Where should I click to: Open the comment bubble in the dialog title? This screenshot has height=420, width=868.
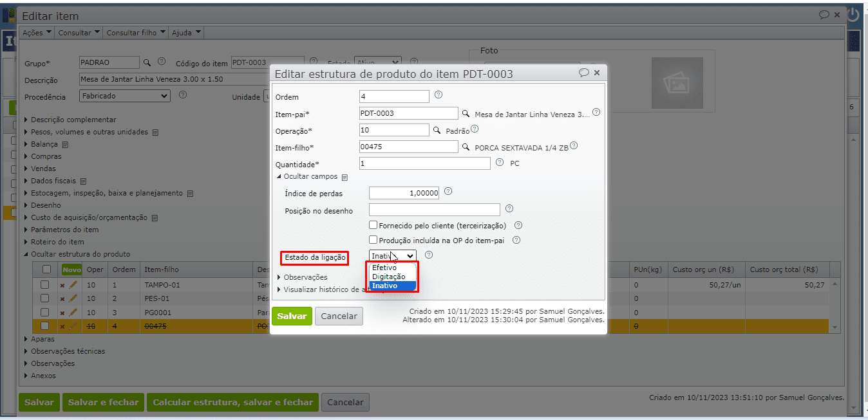tap(584, 73)
